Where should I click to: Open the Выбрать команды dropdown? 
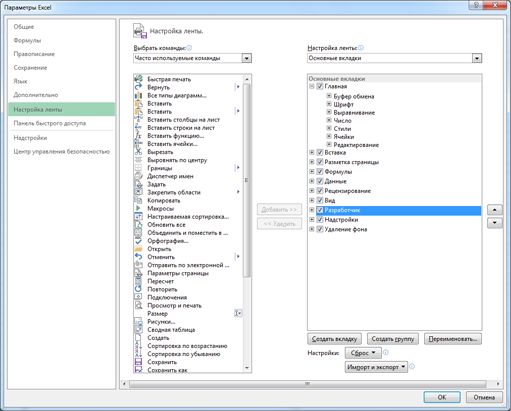[246, 58]
